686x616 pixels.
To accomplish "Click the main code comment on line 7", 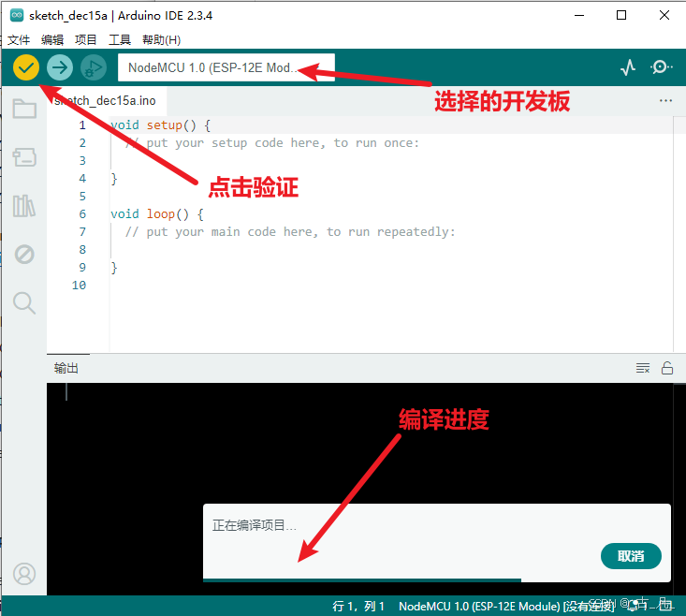I will pos(290,232).
